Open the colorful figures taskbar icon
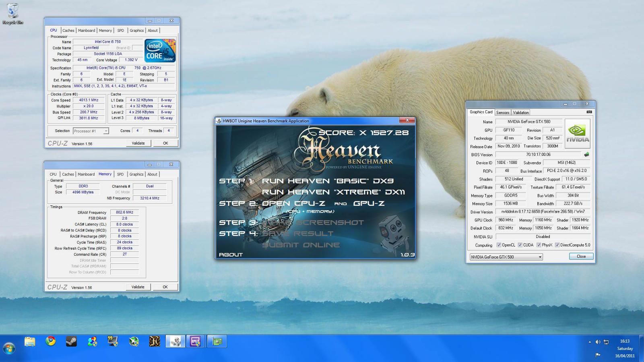Screen dimensions: 644x362 coord(92,341)
